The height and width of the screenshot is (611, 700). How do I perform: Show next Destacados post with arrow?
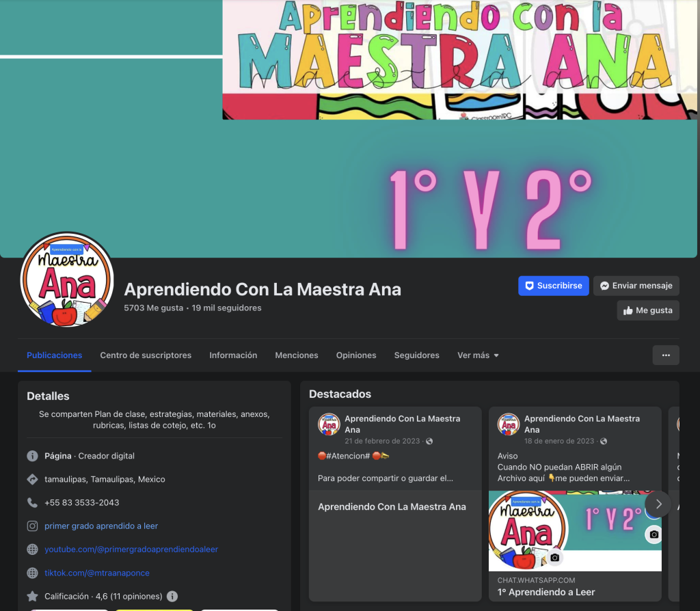[x=658, y=504]
